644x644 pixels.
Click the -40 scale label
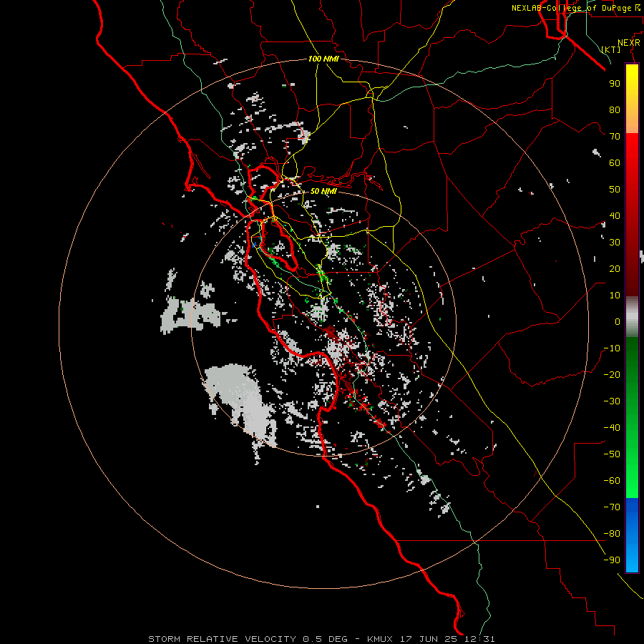[612, 428]
